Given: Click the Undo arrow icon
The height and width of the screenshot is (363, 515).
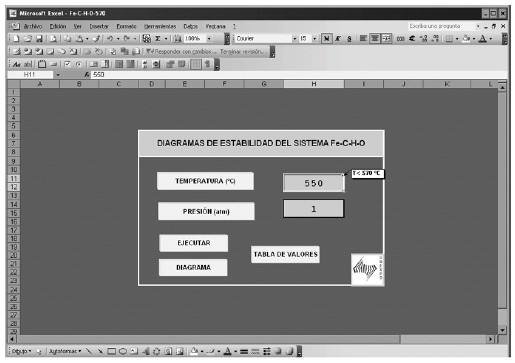Looking at the screenshot, I should coord(110,39).
